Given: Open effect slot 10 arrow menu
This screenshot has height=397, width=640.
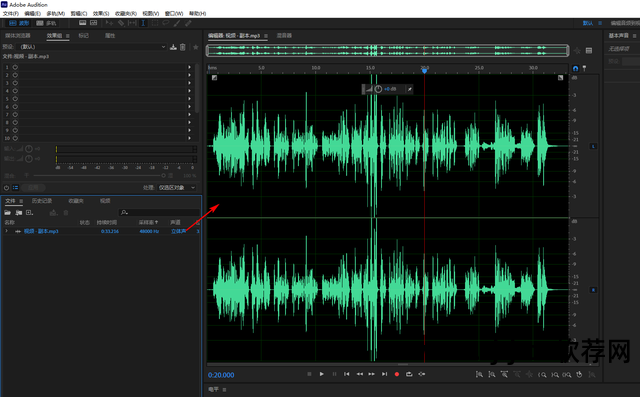Looking at the screenshot, I should [189, 138].
